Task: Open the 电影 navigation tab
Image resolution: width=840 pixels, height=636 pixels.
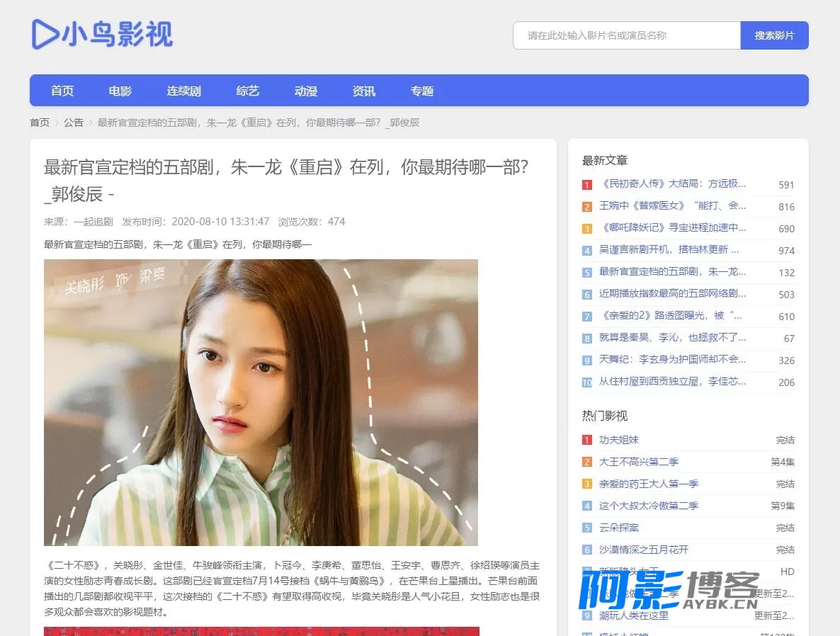Action: click(x=120, y=91)
